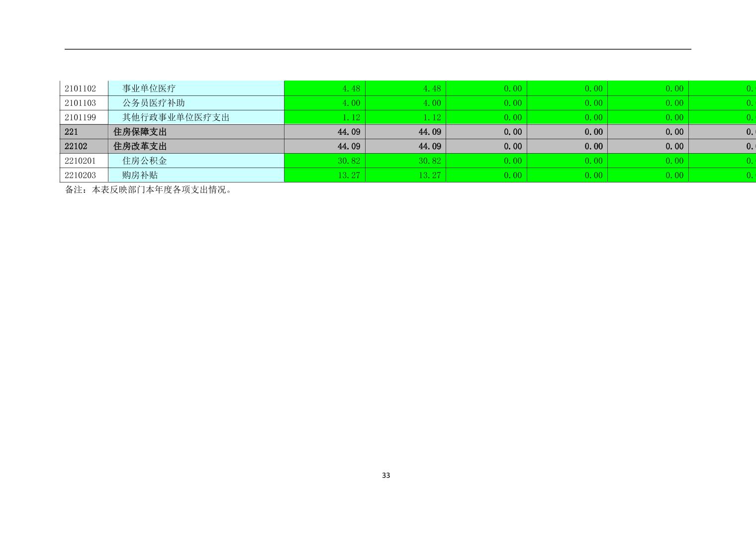Image resolution: width=756 pixels, height=534 pixels.
Task: Click the gray code cell 22102
Action: pyautogui.click(x=76, y=146)
